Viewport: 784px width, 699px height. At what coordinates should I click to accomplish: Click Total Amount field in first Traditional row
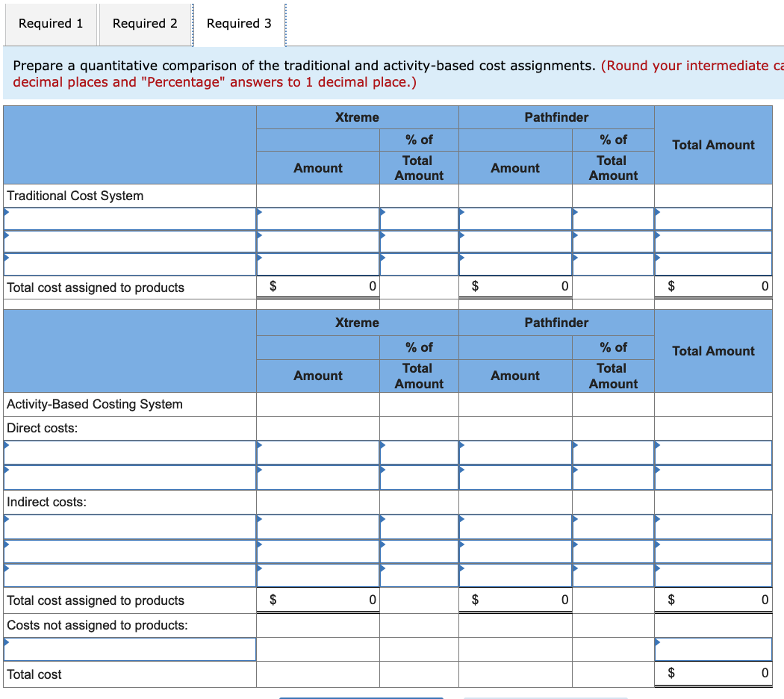[713, 218]
